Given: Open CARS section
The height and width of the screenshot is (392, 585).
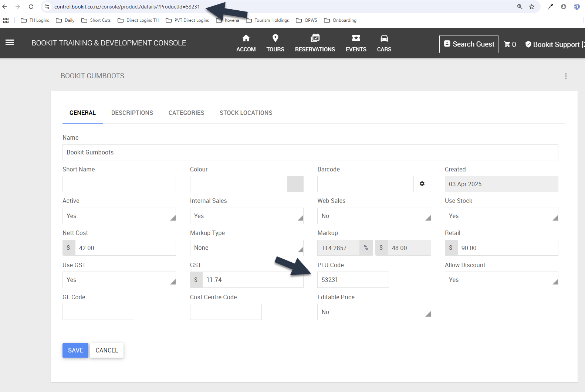Looking at the screenshot, I should [384, 43].
